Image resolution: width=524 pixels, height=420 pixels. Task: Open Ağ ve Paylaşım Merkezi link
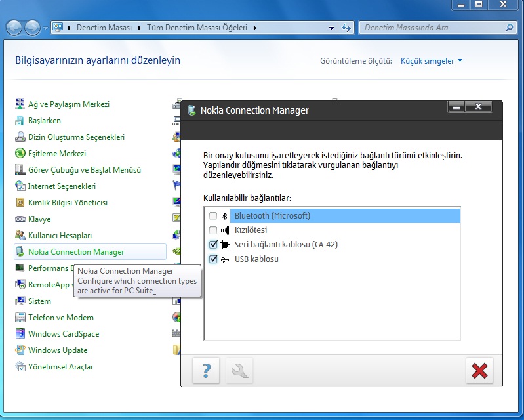pyautogui.click(x=69, y=104)
